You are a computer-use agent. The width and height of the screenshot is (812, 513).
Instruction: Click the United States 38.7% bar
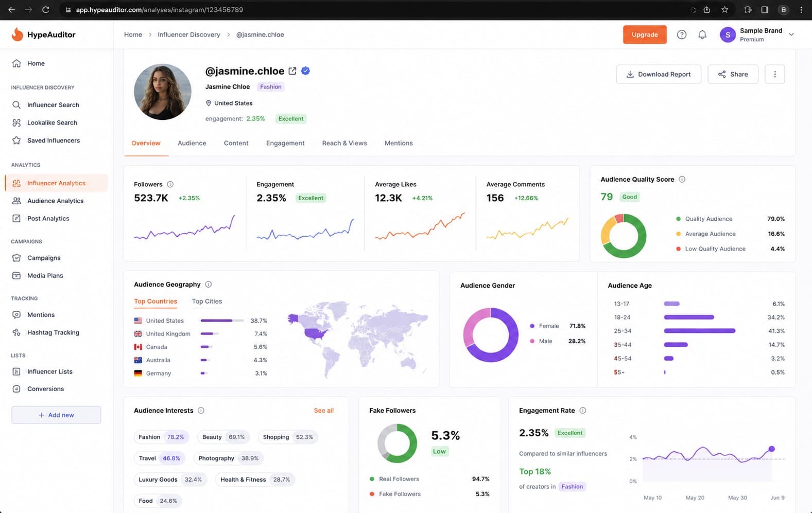point(222,321)
